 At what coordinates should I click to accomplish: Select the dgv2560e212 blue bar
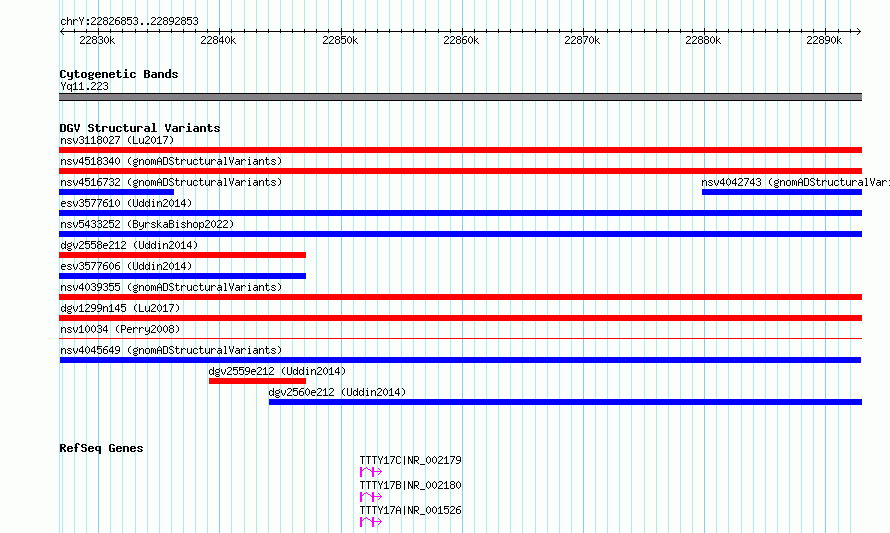click(565, 402)
